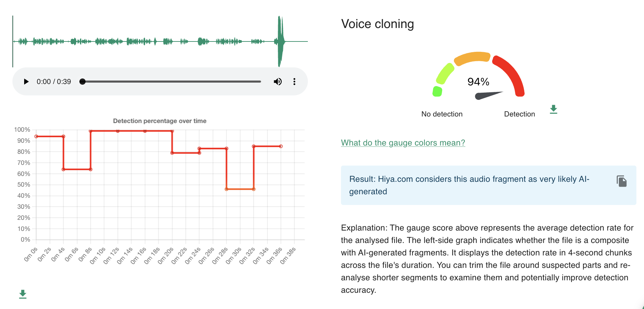
Task: Click the chart title 'Detection percentage over time'
Action: [x=160, y=121]
